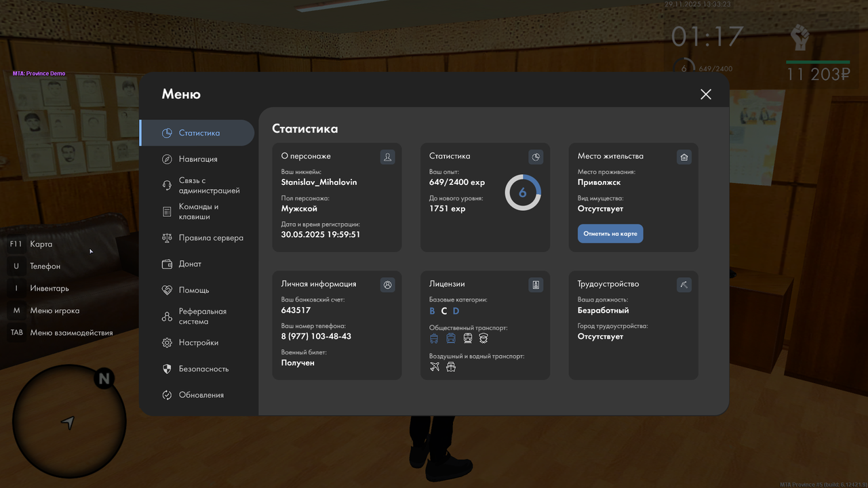Click the circular minimap
Screen dimensions: 868x488
(69, 422)
